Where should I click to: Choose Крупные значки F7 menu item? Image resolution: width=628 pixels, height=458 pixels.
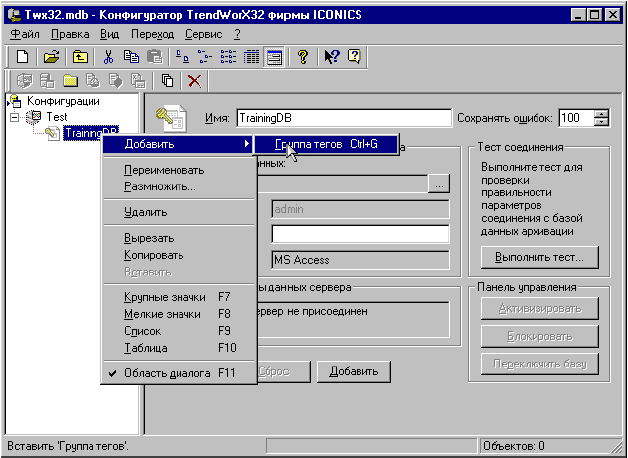click(179, 297)
